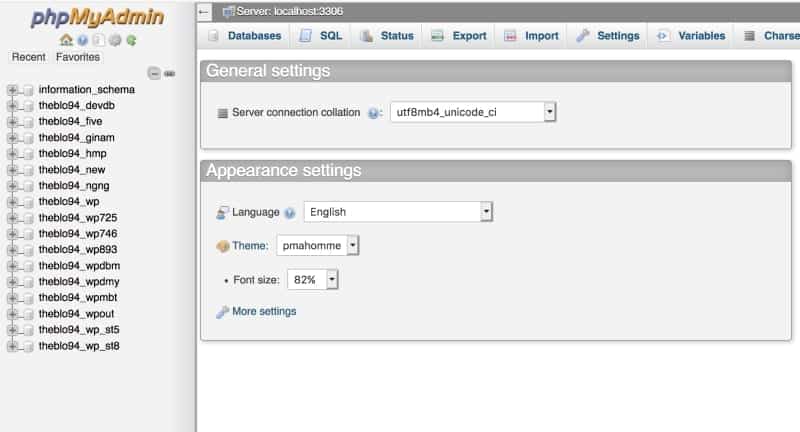This screenshot has width=800, height=432.
Task: Click the green reload navigation icon
Action: pyautogui.click(x=131, y=40)
